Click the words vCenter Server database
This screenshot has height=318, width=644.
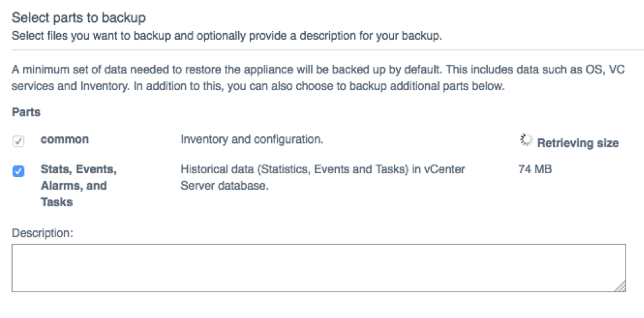(x=323, y=177)
